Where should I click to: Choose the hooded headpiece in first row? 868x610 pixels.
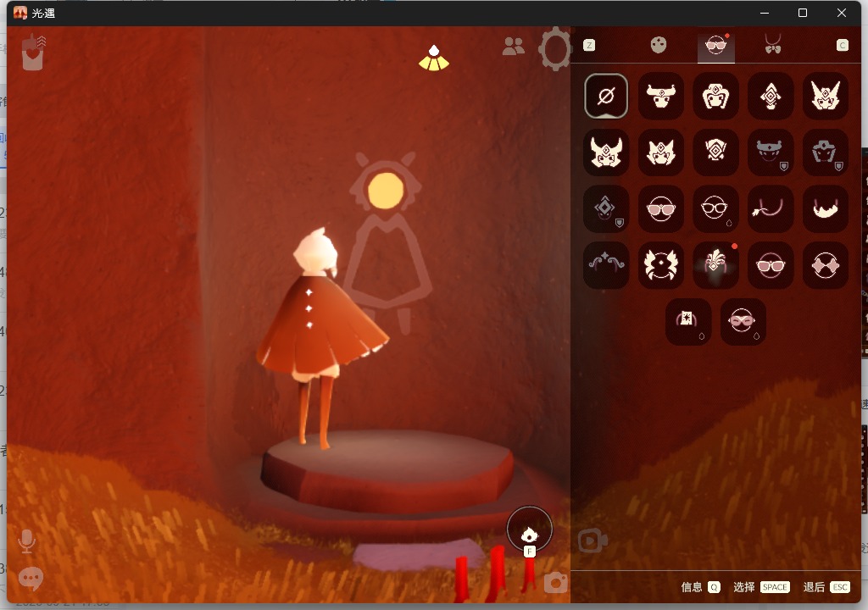coord(715,96)
